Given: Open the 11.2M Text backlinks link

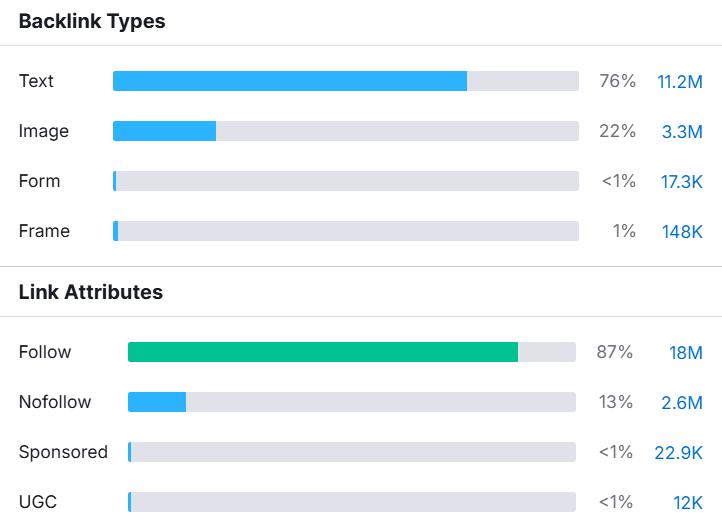Looking at the screenshot, I should coord(680,81).
